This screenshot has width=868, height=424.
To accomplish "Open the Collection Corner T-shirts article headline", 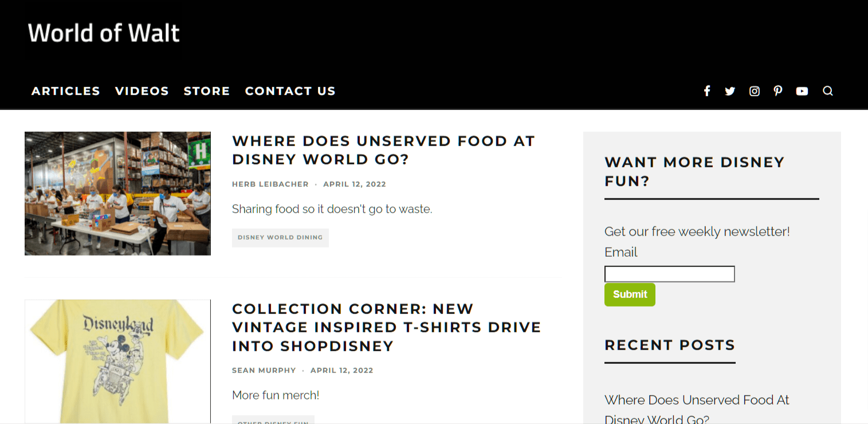I will point(386,327).
